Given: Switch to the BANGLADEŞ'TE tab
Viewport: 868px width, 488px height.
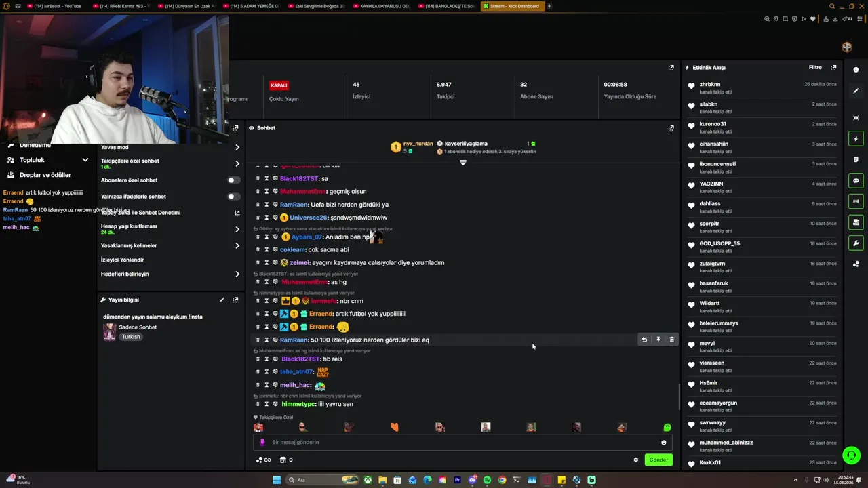Looking at the screenshot, I should click(448, 6).
